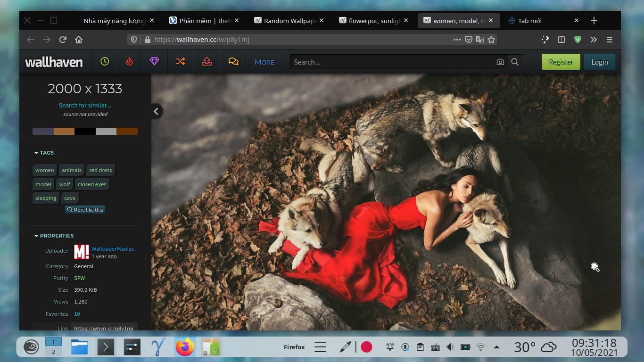Expand the More navigation menu

point(264,62)
